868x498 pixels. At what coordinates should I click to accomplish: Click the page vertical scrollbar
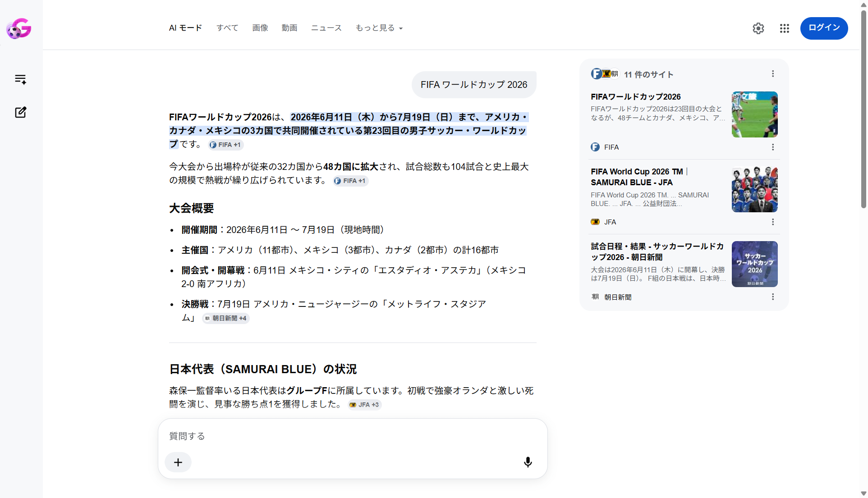pos(863,110)
